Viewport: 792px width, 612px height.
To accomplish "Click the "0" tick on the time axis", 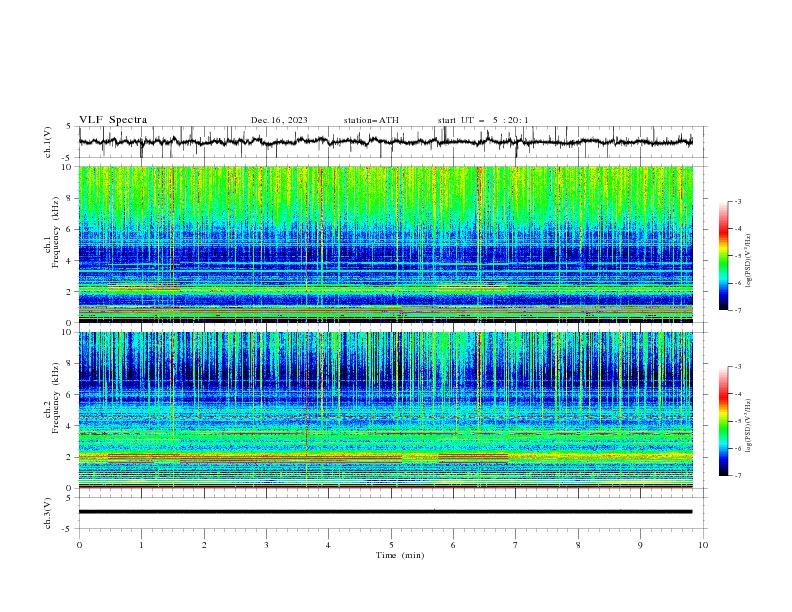I will click(79, 545).
